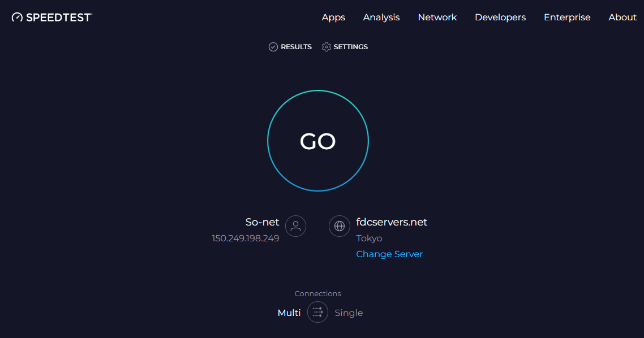Click the Speedtest gauge logo icon
The image size is (644, 338).
[17, 18]
